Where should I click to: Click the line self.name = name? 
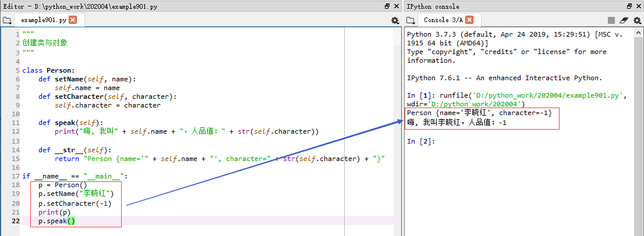(x=87, y=88)
